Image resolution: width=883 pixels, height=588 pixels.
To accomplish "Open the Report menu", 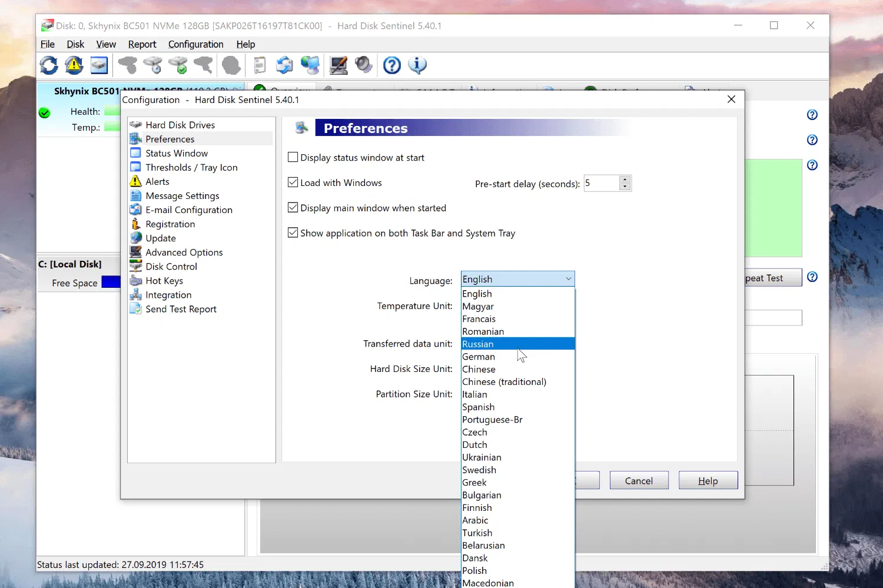I will (x=142, y=44).
